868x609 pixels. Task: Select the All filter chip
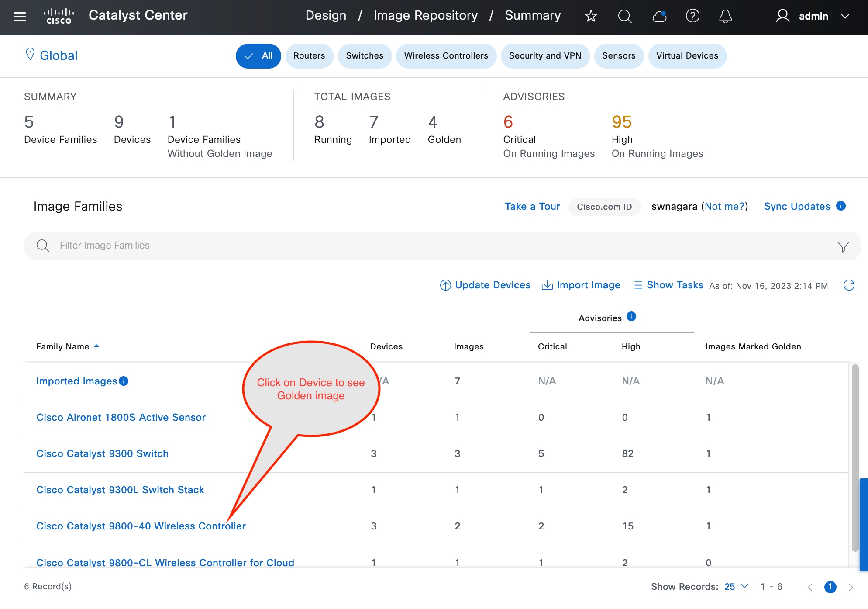[x=258, y=56]
